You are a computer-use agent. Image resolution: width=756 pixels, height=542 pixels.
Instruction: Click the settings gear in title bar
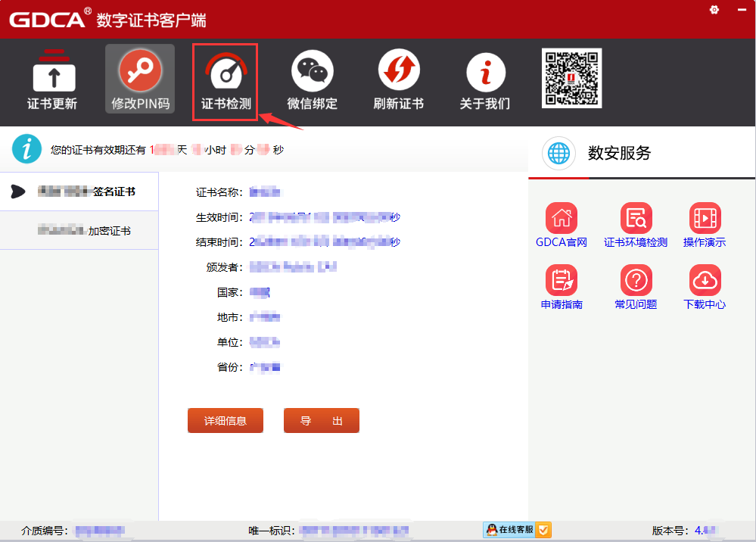pyautogui.click(x=714, y=9)
